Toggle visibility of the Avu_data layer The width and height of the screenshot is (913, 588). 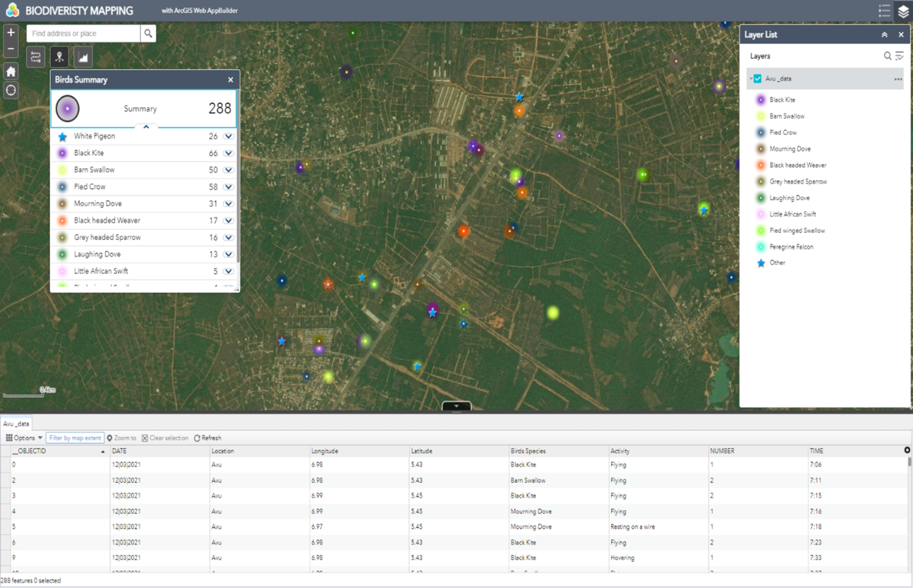[757, 78]
